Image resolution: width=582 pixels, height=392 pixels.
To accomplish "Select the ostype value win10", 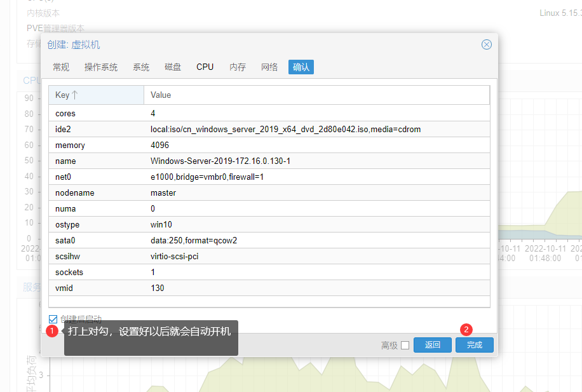I will click(x=161, y=224).
